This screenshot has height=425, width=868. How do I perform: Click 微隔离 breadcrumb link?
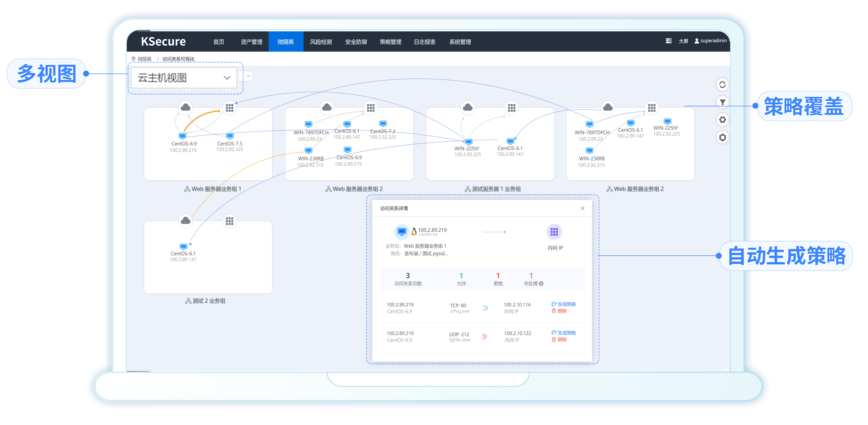(x=144, y=59)
